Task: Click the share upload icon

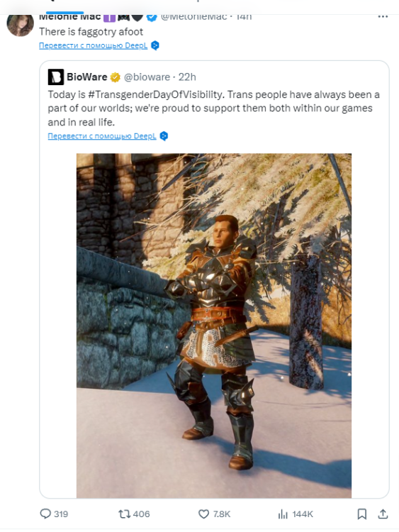Action: 383,514
